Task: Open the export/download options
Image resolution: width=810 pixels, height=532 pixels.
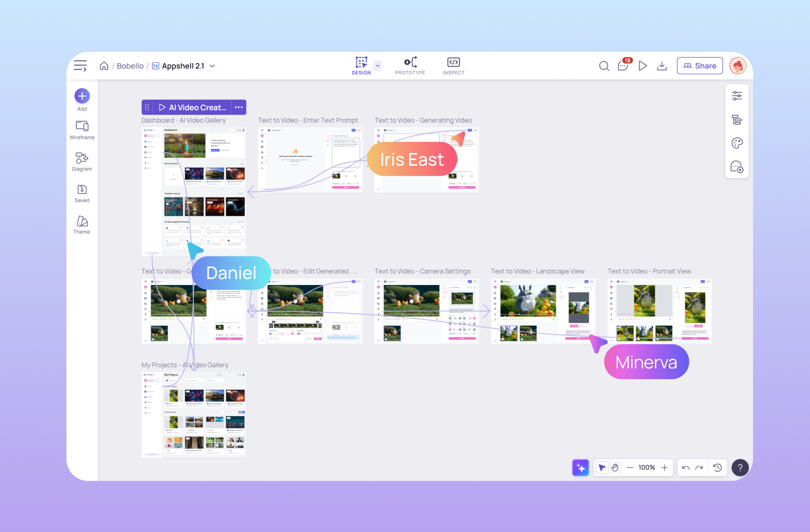Action: tap(662, 66)
